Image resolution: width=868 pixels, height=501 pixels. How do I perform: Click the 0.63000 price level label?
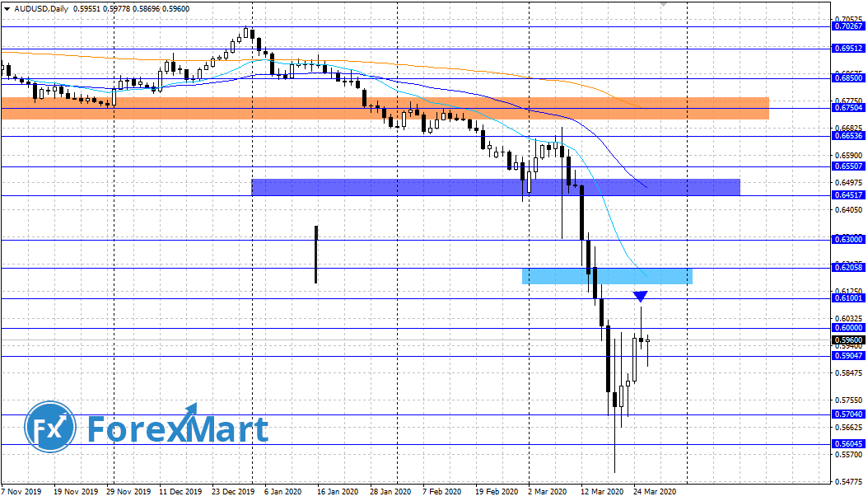pos(848,240)
